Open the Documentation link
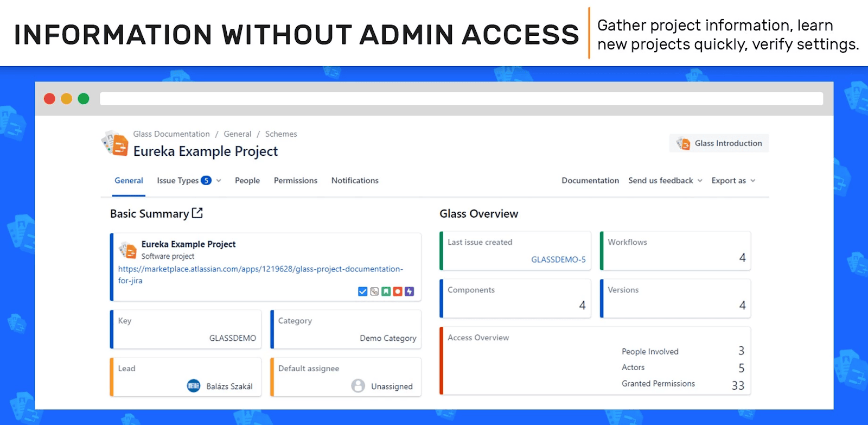868x425 pixels. [590, 180]
